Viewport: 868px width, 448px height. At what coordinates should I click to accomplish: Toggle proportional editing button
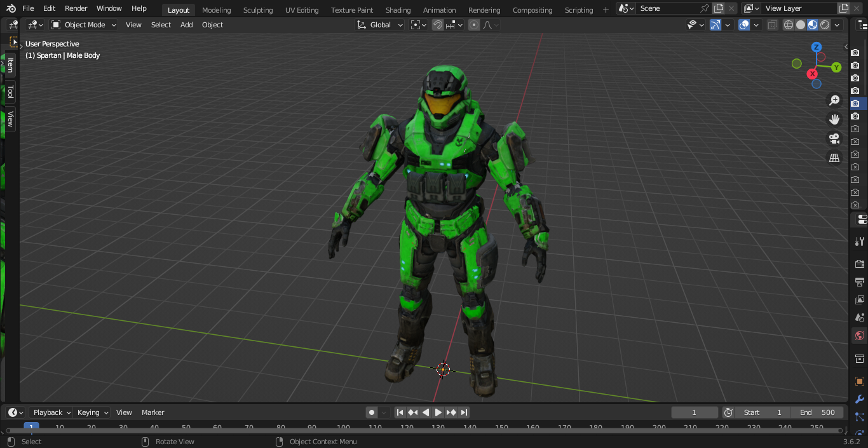[474, 25]
